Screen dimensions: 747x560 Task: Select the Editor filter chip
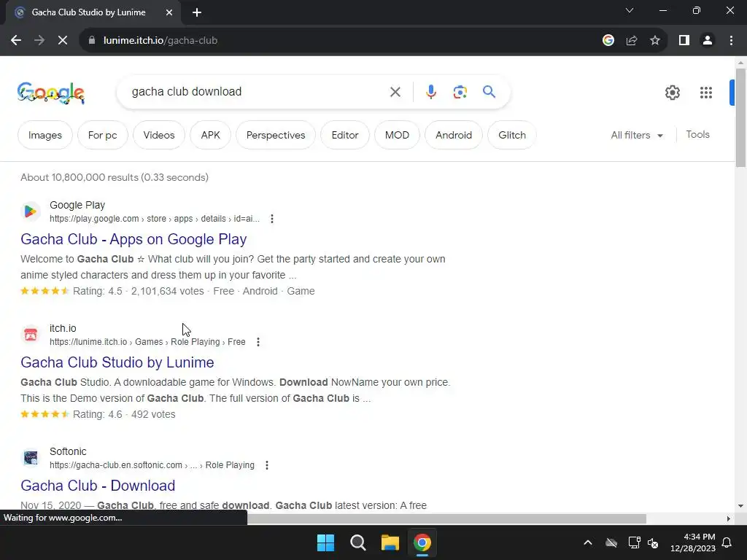pos(345,135)
